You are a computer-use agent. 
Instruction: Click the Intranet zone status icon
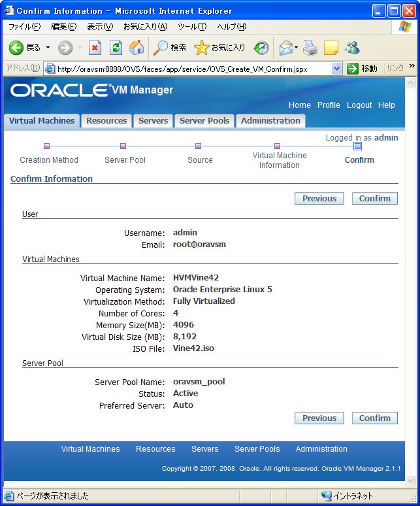327,496
